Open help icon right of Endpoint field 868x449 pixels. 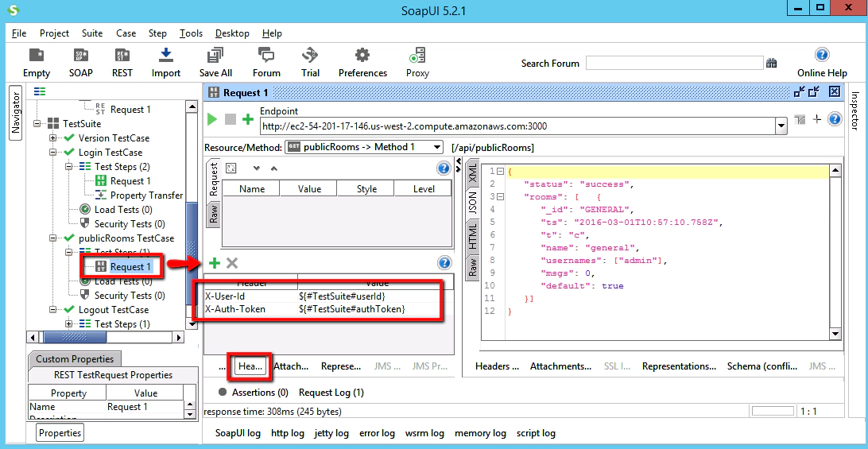(835, 119)
